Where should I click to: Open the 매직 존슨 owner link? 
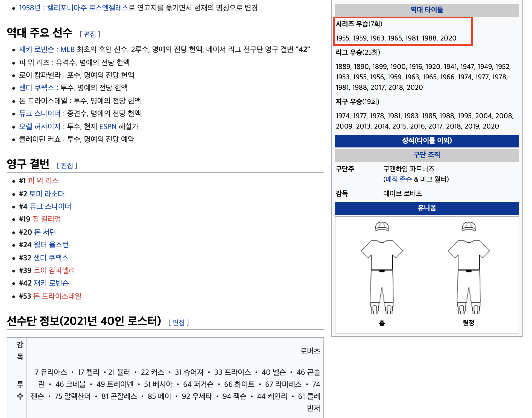click(399, 179)
